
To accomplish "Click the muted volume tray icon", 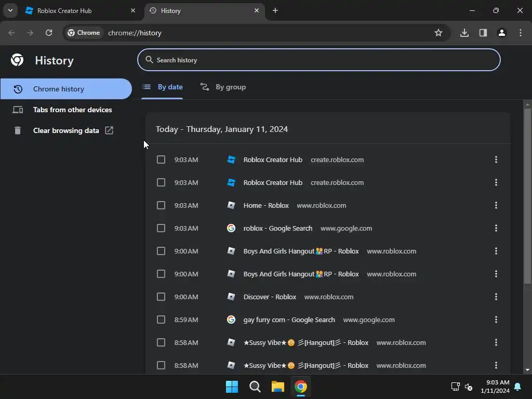I will pos(469,387).
